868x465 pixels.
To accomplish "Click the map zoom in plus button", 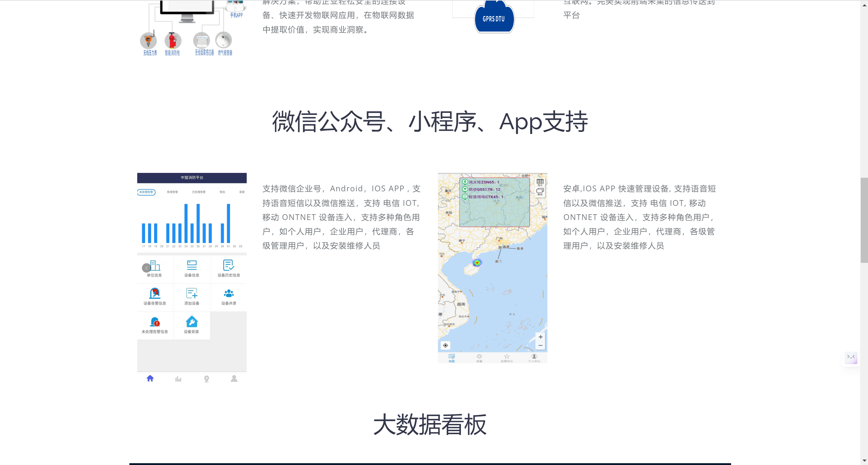I will coord(540,337).
